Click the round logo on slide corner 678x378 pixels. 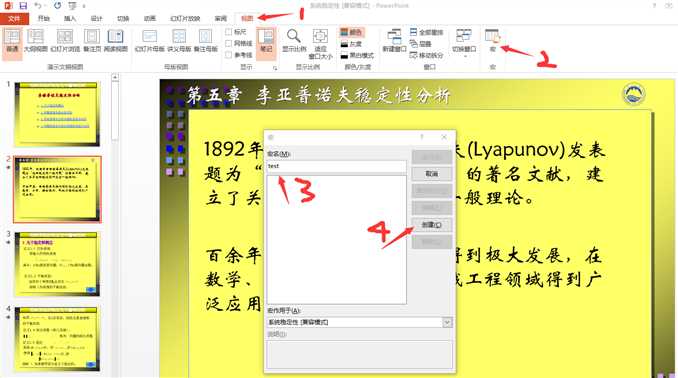(x=634, y=94)
